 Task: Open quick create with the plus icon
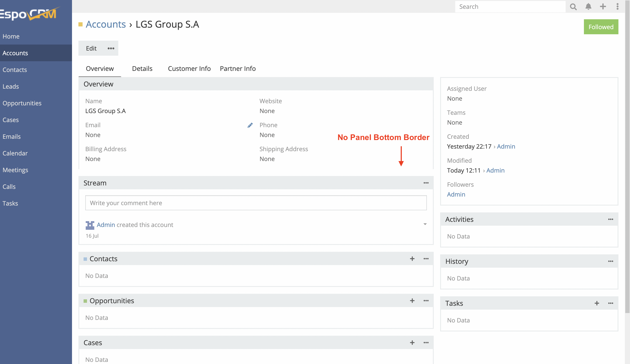pyautogui.click(x=603, y=6)
